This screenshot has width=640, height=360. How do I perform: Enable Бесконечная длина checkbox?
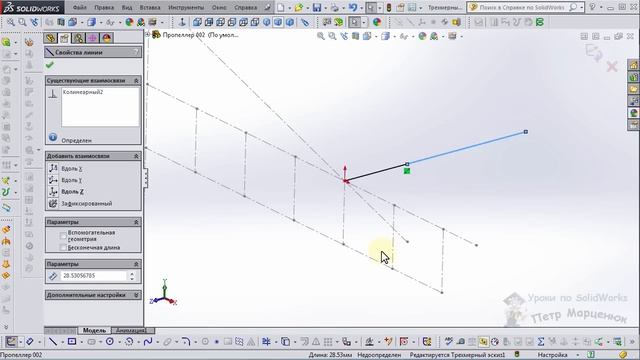pos(63,247)
